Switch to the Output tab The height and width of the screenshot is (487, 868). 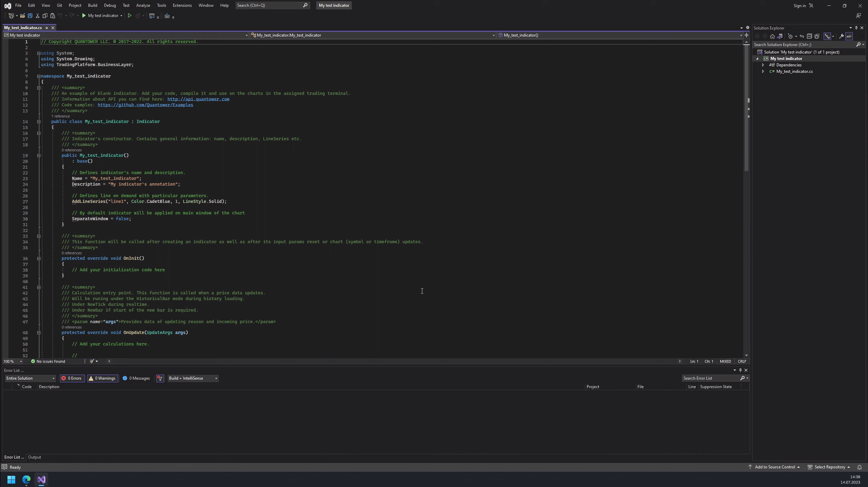(35, 457)
